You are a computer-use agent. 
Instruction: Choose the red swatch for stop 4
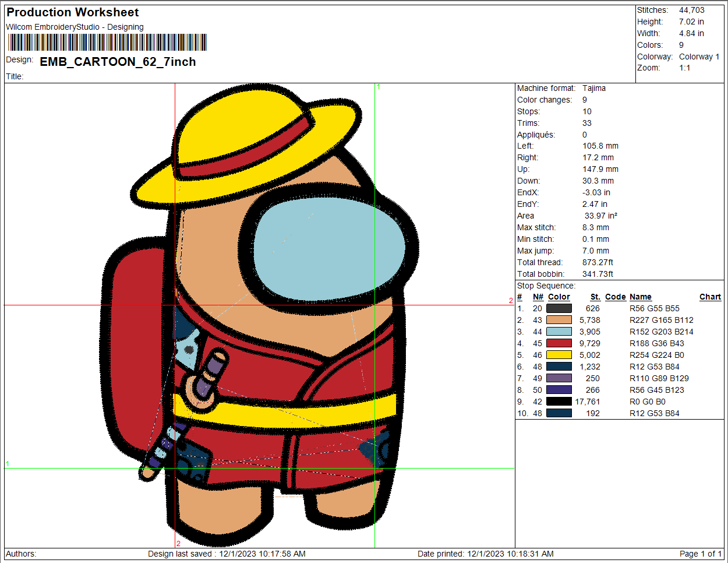coord(559,343)
